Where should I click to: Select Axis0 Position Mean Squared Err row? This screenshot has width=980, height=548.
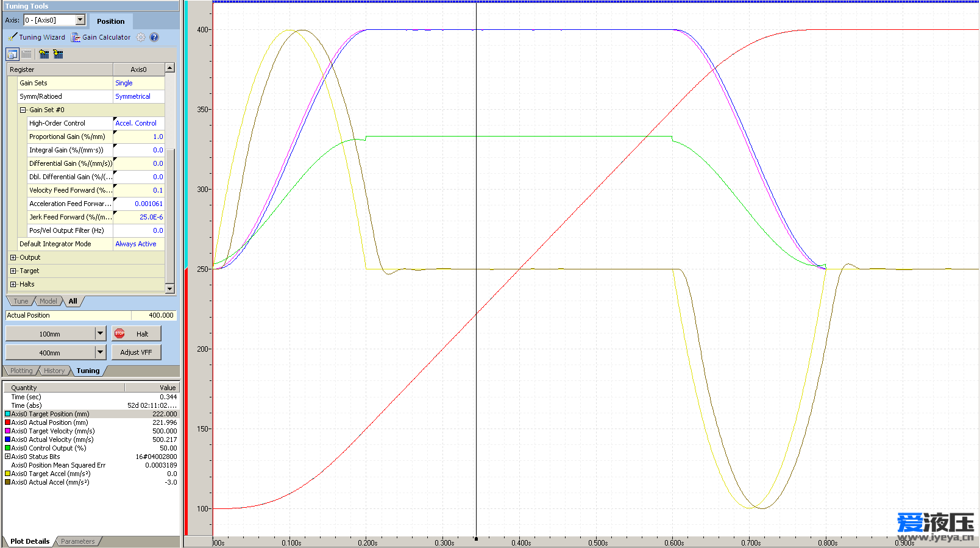click(91, 465)
